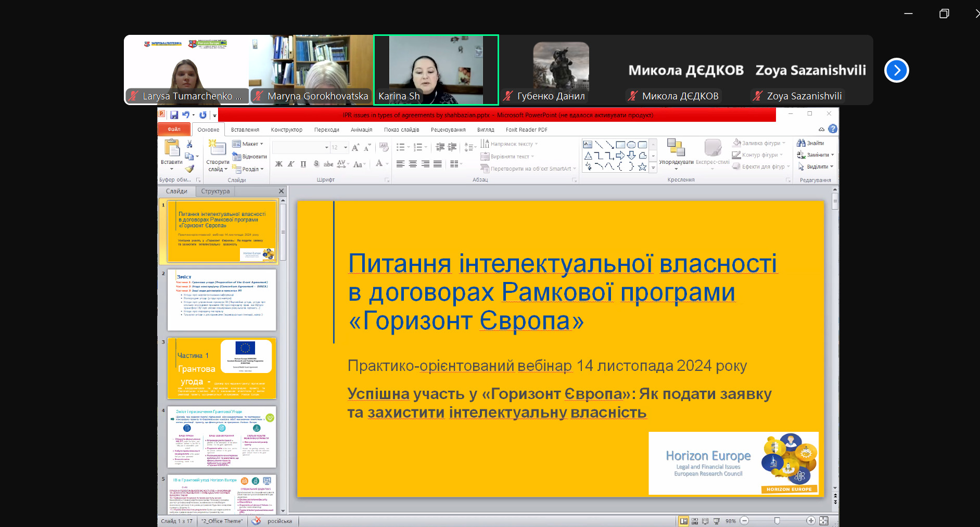
Task: Select slide 3 thumbnail Частина 1
Action: click(222, 368)
